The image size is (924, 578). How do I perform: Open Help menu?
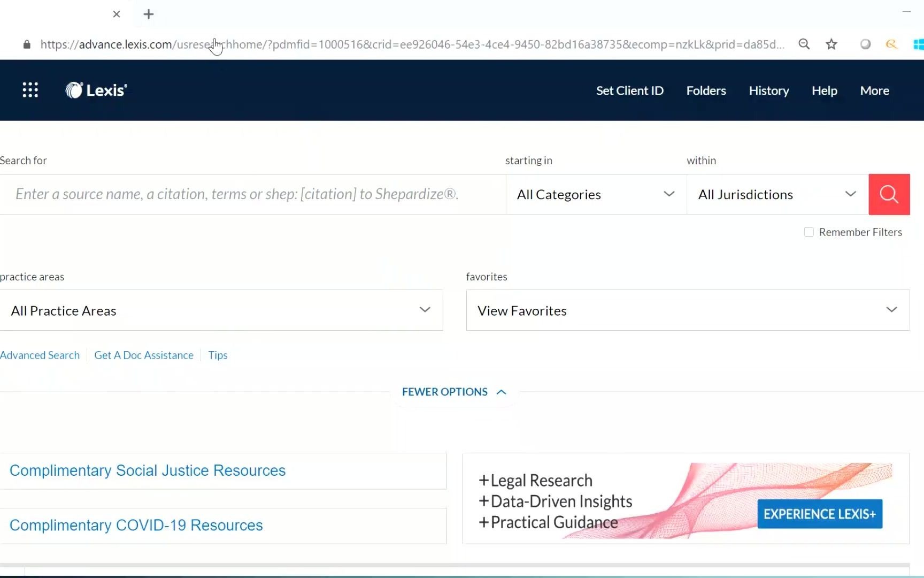(824, 90)
